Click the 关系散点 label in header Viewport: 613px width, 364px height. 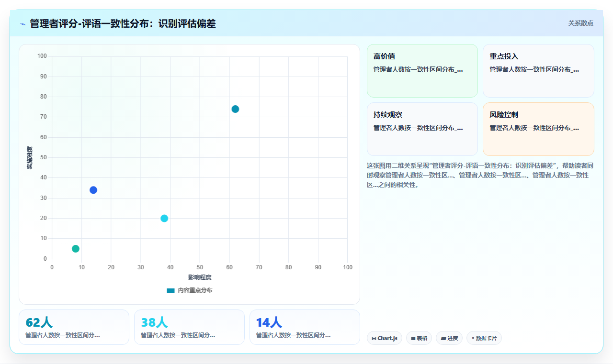pyautogui.click(x=581, y=23)
